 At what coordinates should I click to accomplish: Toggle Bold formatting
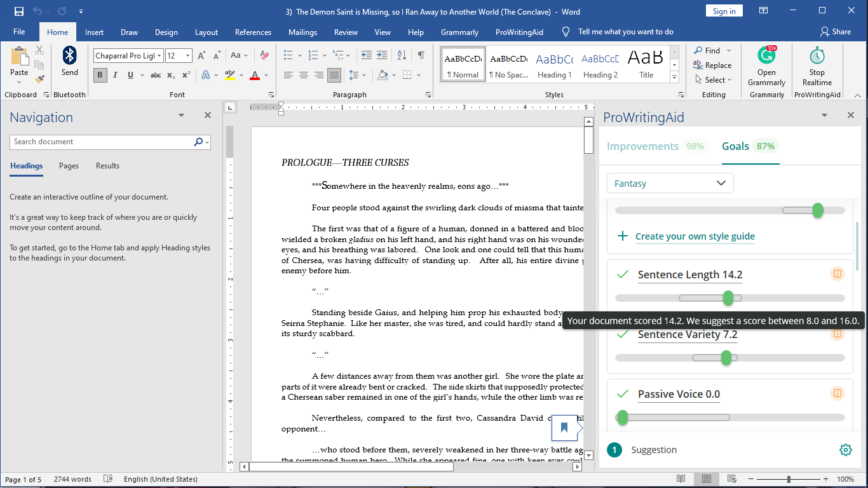click(x=100, y=75)
